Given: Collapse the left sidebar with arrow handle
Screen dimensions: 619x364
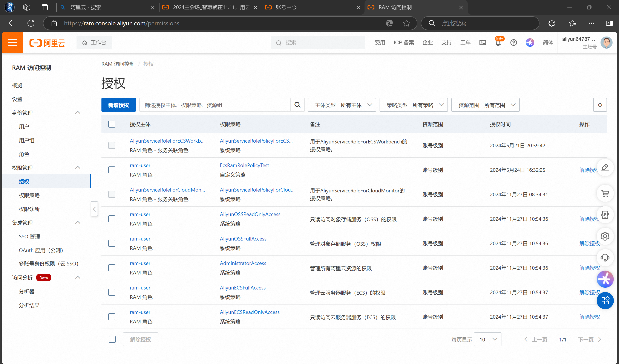Looking at the screenshot, I should pos(94,209).
